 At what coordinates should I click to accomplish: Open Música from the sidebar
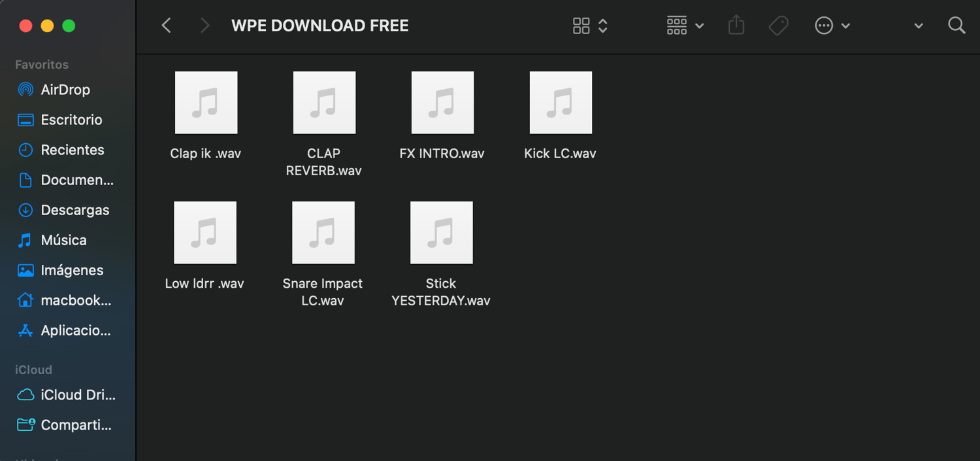[64, 240]
